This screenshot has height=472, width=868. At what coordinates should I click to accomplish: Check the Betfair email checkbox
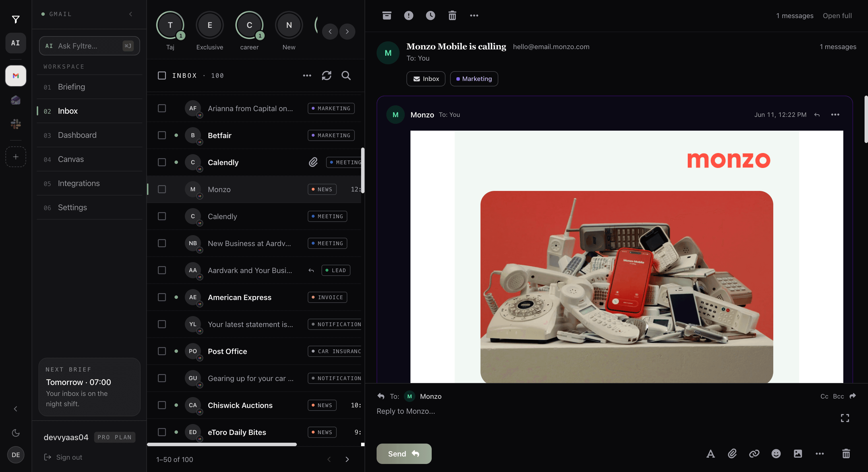click(162, 135)
